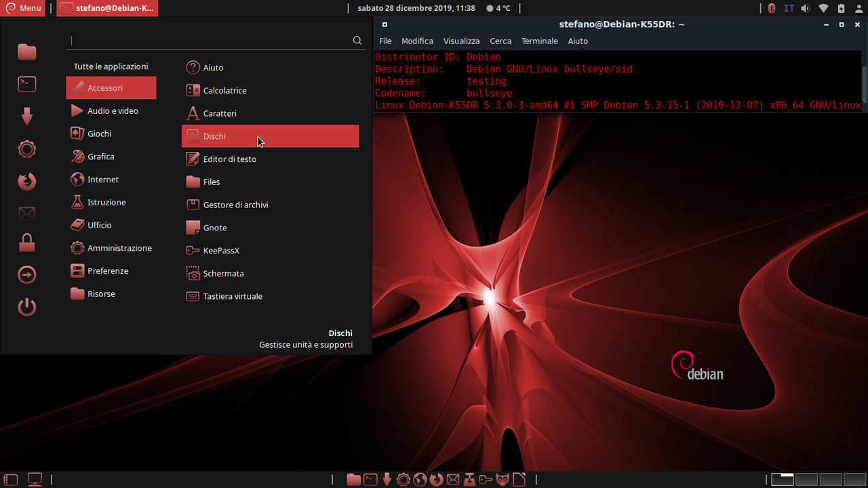Open Visualizza menu in the terminal

click(x=461, y=41)
